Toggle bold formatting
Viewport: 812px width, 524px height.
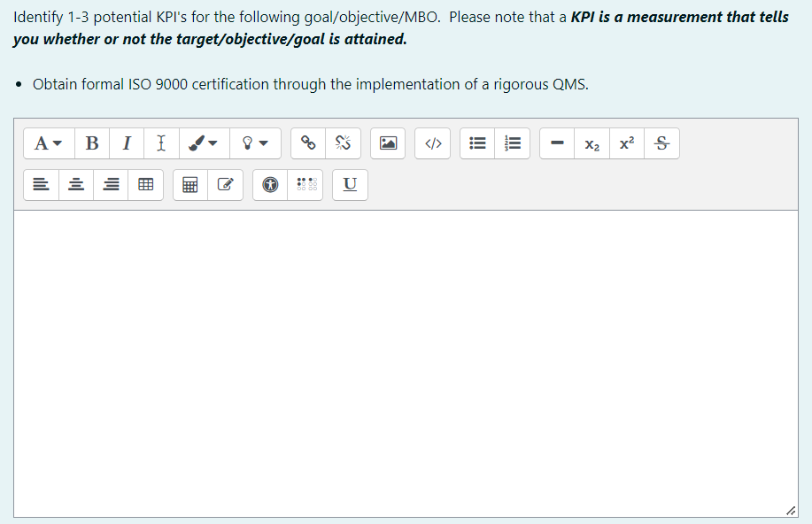[92, 143]
